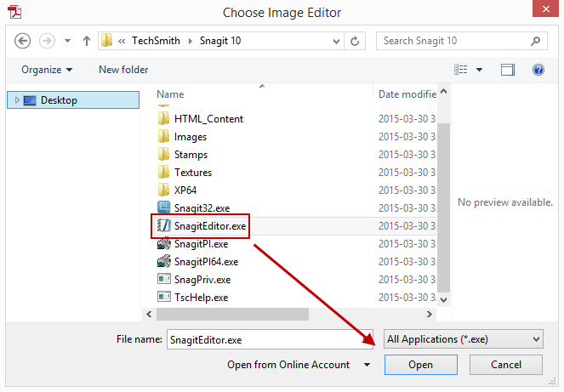The width and height of the screenshot is (564, 392).
Task: Close the Choose Image Editor dialog
Action: [545, 9]
